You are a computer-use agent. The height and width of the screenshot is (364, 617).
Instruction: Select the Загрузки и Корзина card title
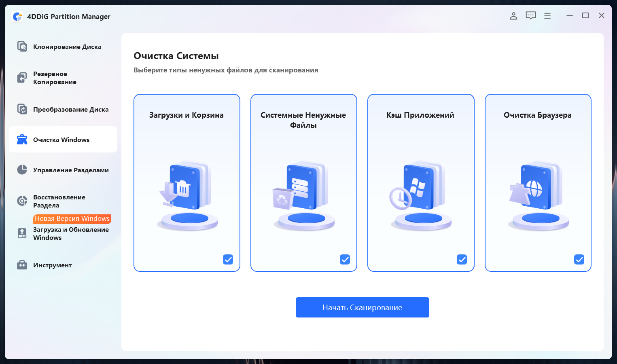click(x=187, y=115)
